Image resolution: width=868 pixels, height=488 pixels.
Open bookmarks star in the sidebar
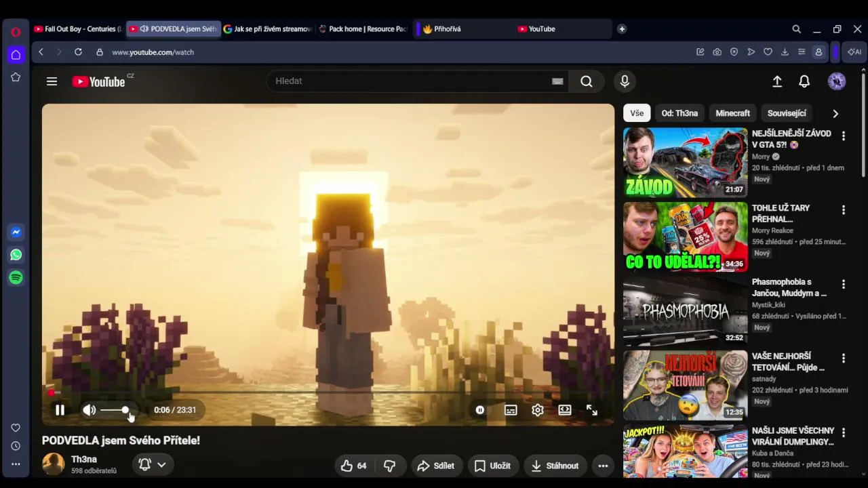point(16,77)
